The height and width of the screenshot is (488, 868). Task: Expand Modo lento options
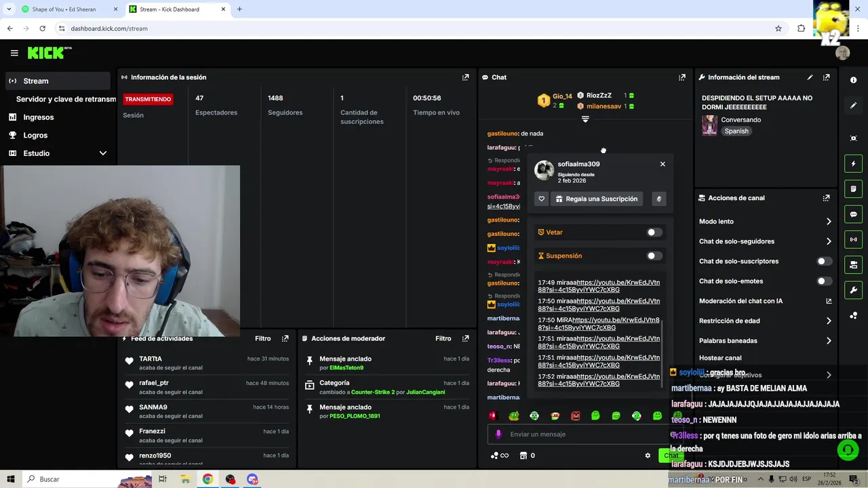pyautogui.click(x=829, y=222)
